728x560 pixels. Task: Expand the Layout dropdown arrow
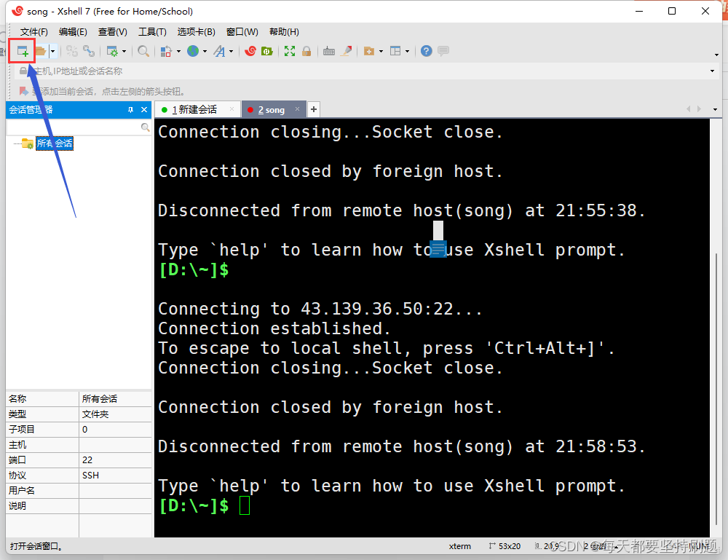[407, 51]
